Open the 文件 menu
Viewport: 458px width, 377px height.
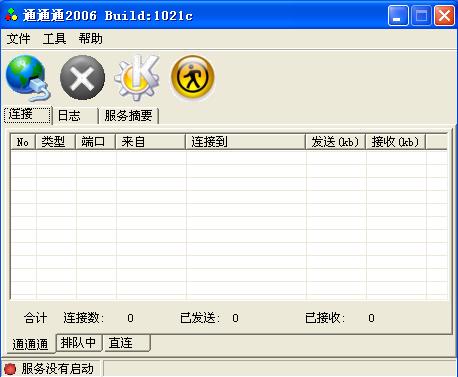18,39
